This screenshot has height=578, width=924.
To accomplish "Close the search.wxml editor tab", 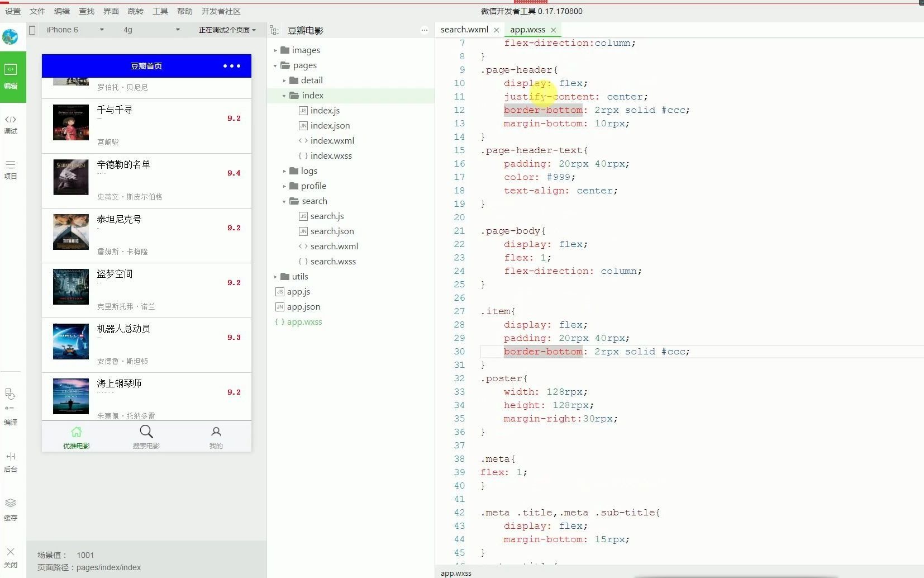I will (x=496, y=30).
